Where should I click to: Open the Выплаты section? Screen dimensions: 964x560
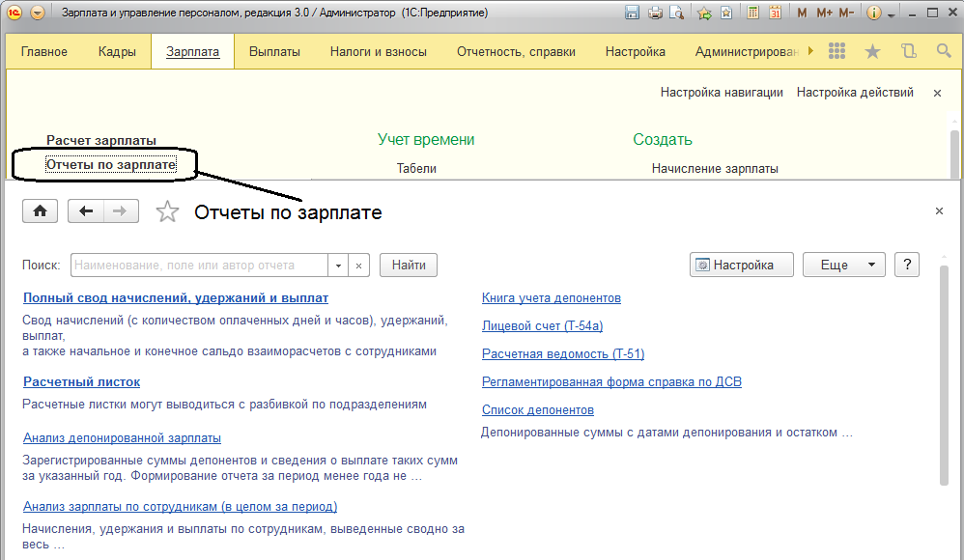click(274, 51)
